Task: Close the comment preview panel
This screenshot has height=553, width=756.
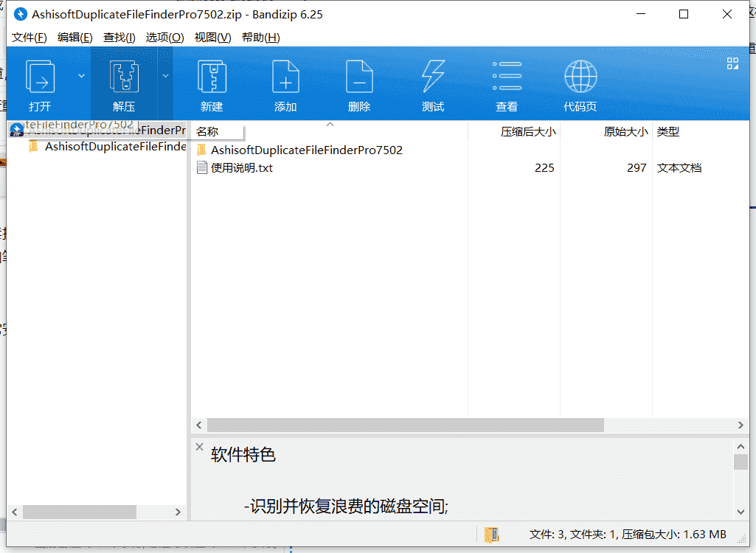Action: tap(200, 447)
